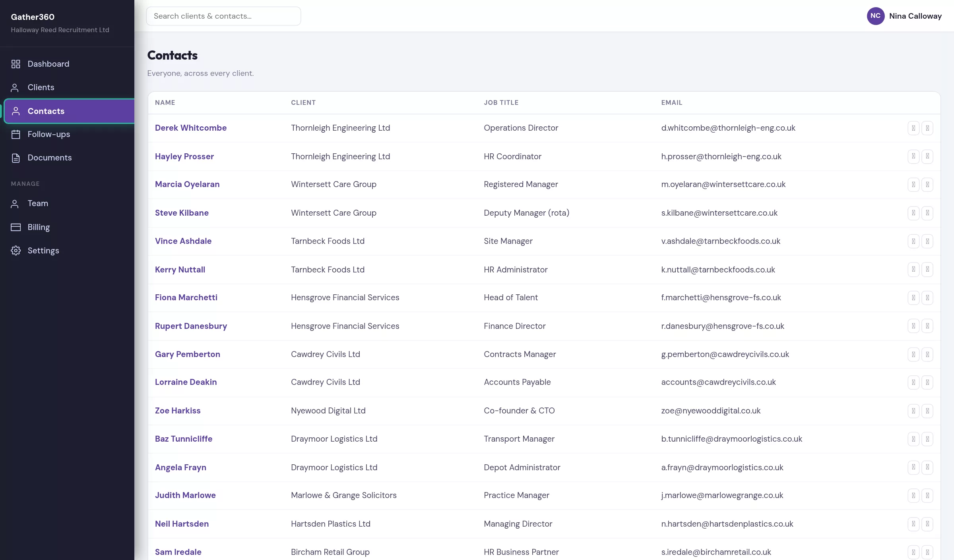The image size is (954, 560).
Task: Open Rupert Danesbury's profile
Action: [x=191, y=326]
